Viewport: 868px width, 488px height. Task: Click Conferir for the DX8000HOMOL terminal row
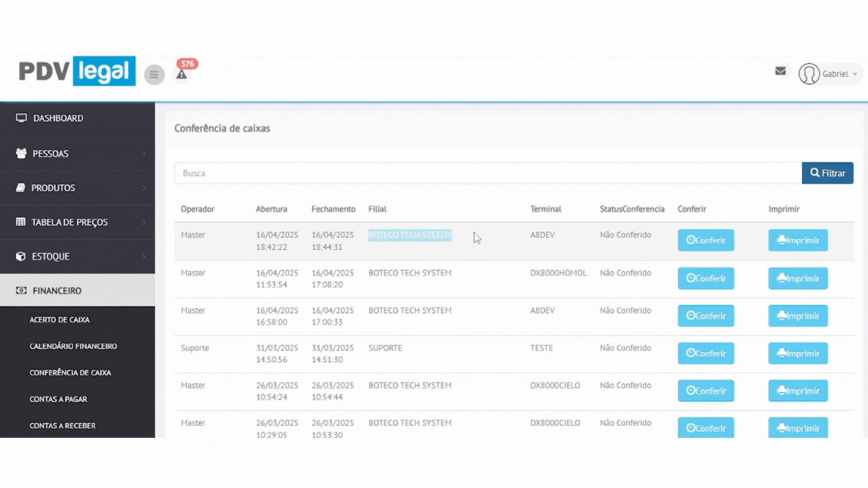(x=706, y=278)
